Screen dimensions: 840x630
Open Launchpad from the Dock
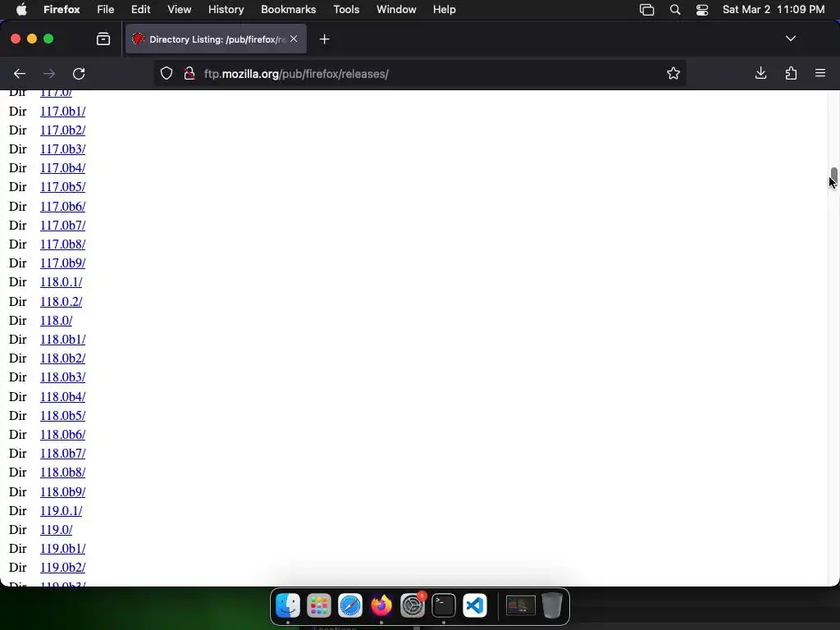(319, 605)
